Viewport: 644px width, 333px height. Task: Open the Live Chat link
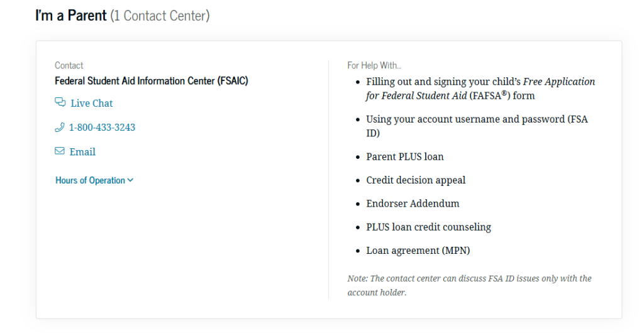pyautogui.click(x=92, y=103)
